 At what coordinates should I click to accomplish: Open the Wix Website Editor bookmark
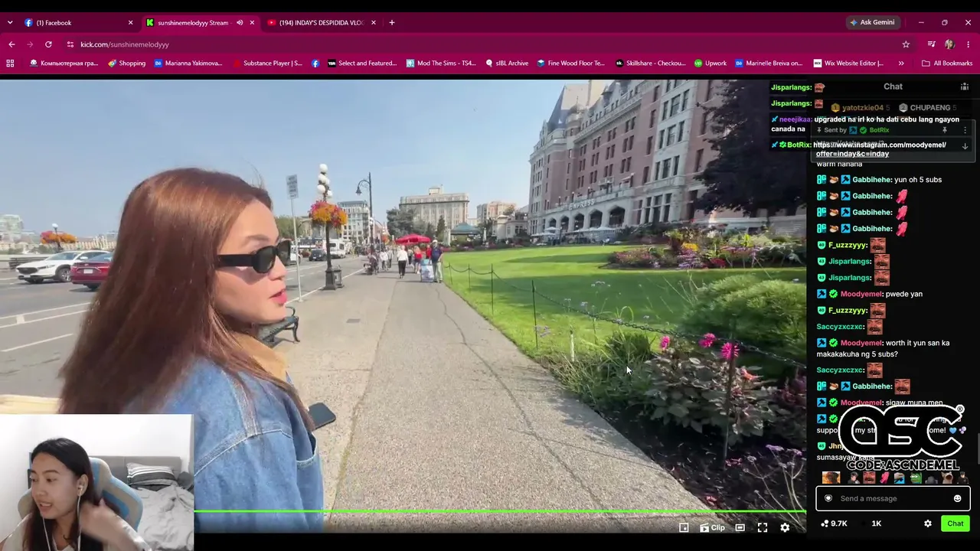848,63
